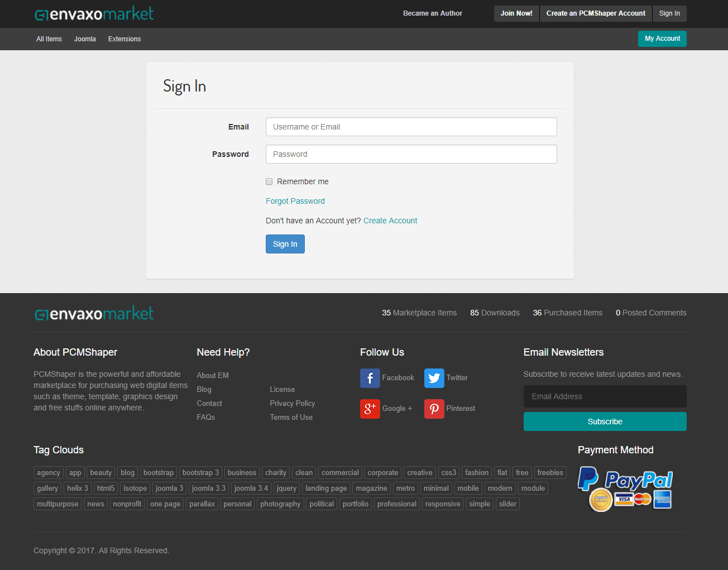
Task: Click the Pinterest text link
Action: pyautogui.click(x=461, y=408)
